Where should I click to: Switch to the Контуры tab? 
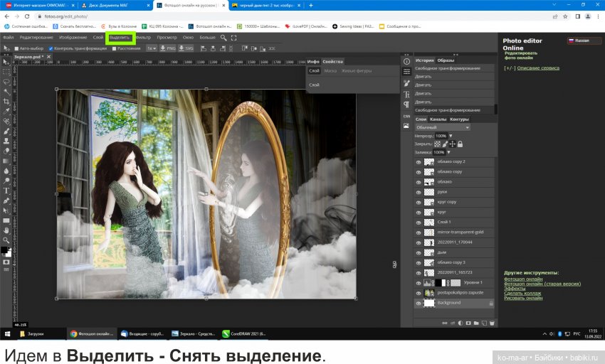tap(459, 119)
